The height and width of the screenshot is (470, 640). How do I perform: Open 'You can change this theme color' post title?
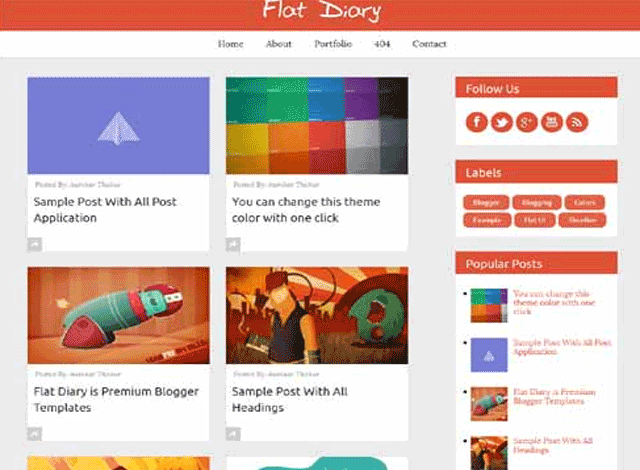(x=306, y=210)
